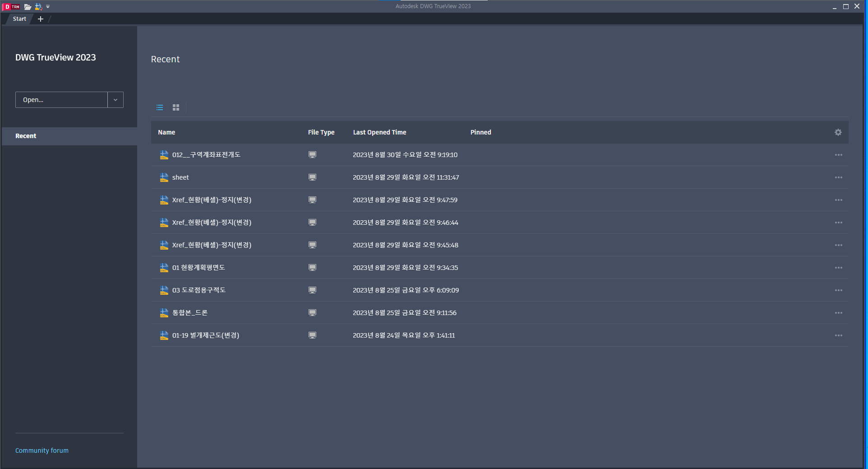868x469 pixels.
Task: Click the DWG Convert icon in quick access toolbar
Action: coord(38,7)
